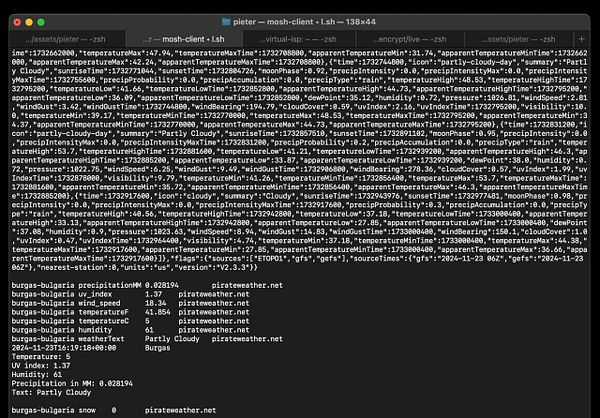The width and height of the screenshot is (600, 418).
Task: Click the 'burgas-bulgaria humidity' line
Action: click(x=130, y=330)
